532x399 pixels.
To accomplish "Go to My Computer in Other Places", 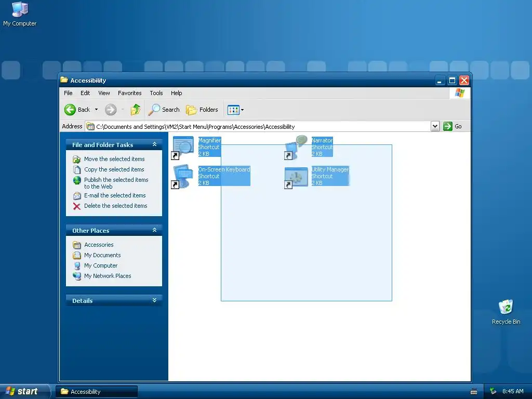I will [x=101, y=265].
